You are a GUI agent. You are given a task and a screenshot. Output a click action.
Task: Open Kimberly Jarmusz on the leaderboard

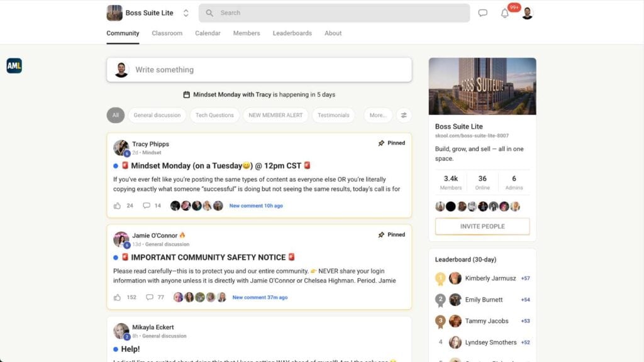(491, 278)
